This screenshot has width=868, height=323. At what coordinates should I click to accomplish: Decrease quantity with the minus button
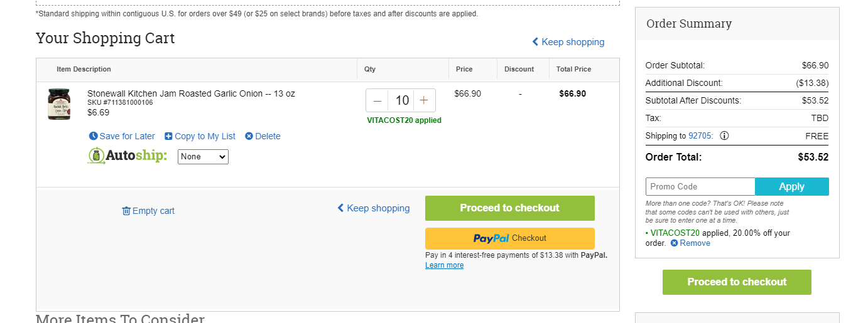click(377, 100)
